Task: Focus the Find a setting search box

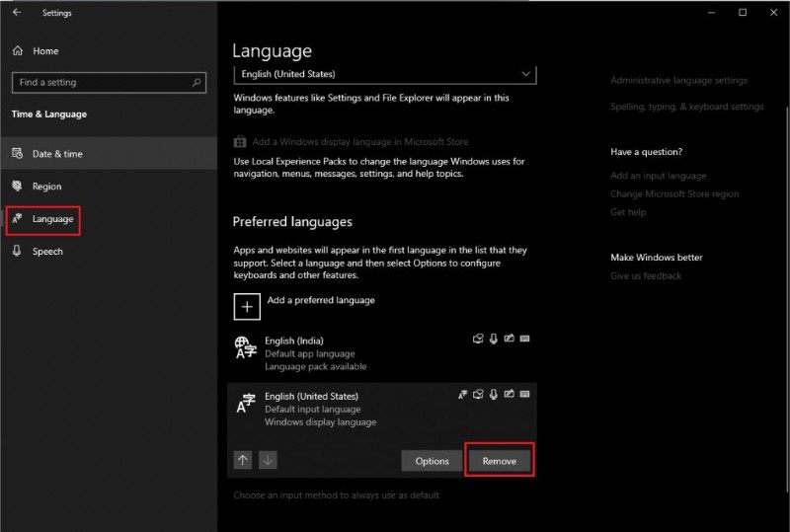Action: [109, 82]
